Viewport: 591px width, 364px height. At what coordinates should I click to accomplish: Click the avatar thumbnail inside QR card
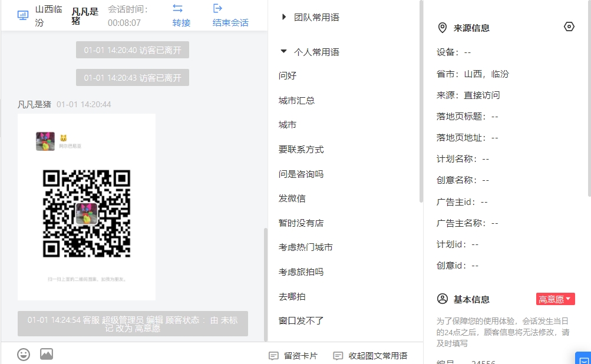(45, 141)
